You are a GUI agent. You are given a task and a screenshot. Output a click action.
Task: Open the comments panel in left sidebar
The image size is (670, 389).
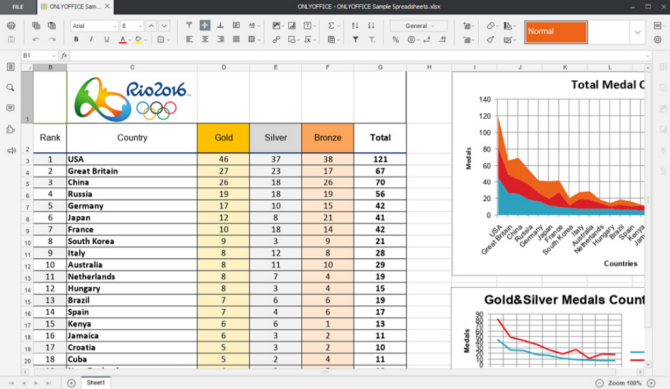[x=10, y=108]
